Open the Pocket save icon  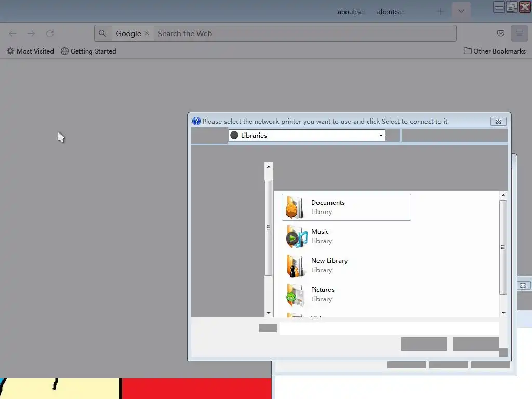(x=500, y=33)
